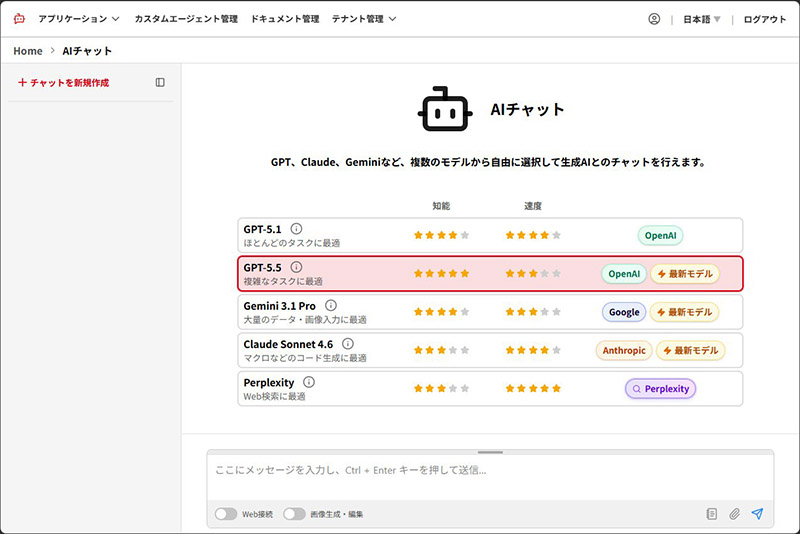800x534 pixels.
Task: Click the document template icon in message box
Action: click(712, 514)
